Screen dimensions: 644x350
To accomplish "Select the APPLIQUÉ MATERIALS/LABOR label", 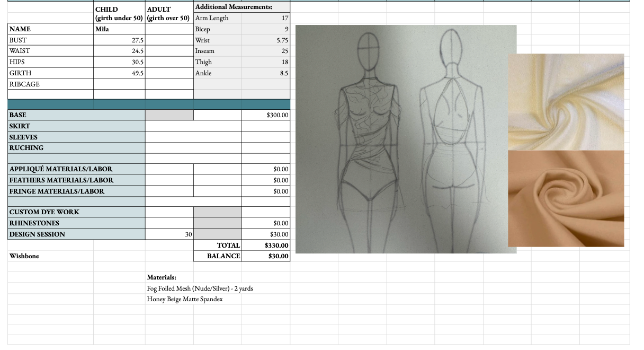I will (x=77, y=169).
